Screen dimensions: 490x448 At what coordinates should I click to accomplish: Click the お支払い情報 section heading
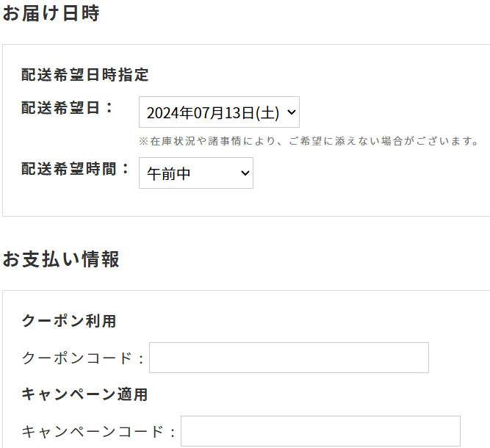click(61, 259)
